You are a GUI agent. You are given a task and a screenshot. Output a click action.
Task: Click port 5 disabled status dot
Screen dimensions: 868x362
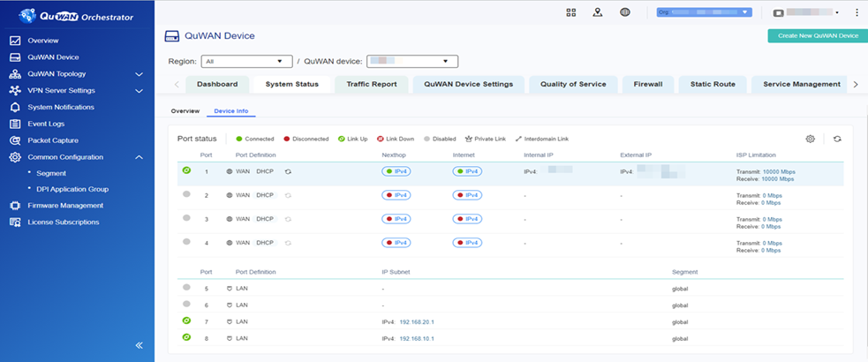pos(186,287)
